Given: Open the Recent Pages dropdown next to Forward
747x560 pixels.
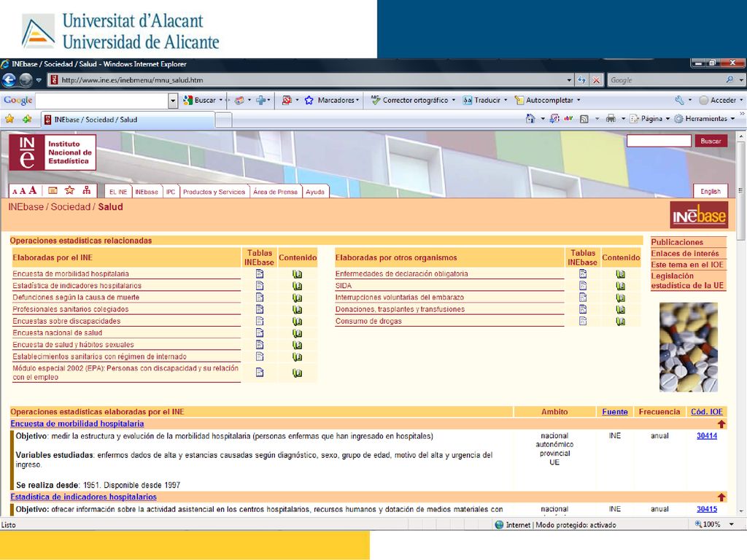Looking at the screenshot, I should click(39, 80).
